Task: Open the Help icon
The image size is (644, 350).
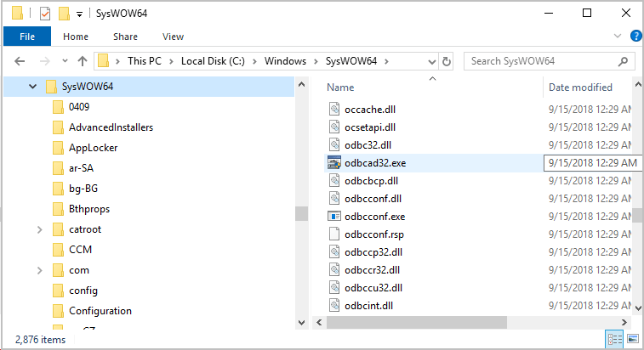Action: click(x=635, y=37)
